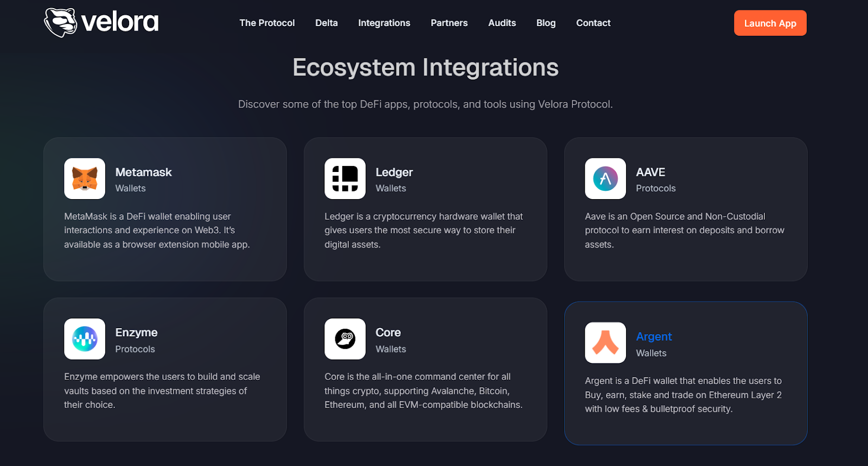The image size is (868, 466).
Task: Open the highlighted Argent link
Action: (x=654, y=336)
